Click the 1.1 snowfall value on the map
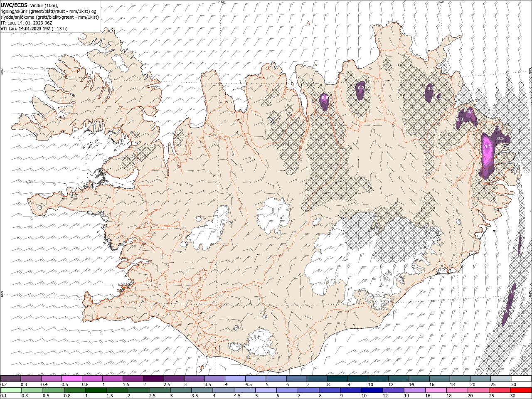The image size is (532, 399). tap(488, 147)
